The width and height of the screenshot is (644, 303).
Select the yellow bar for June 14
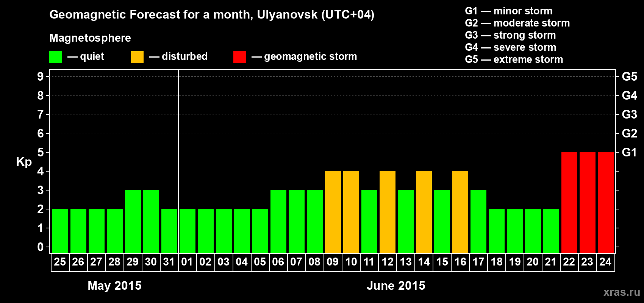pos(424,212)
